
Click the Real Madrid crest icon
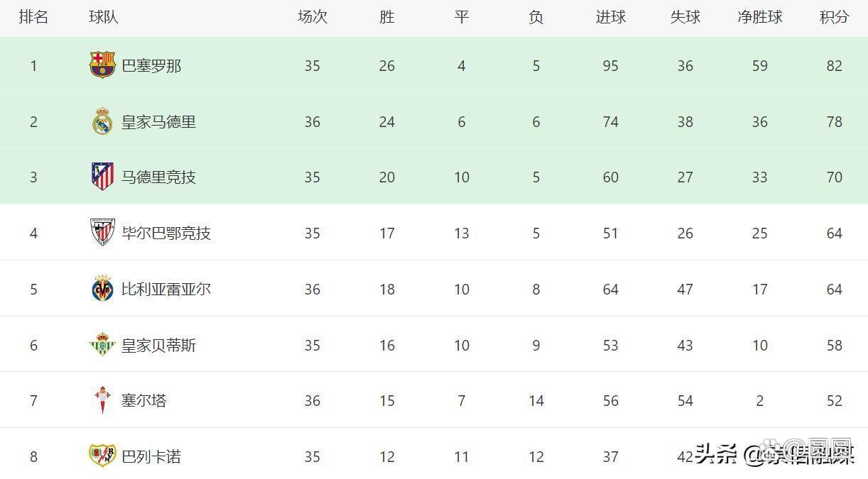[x=102, y=121]
